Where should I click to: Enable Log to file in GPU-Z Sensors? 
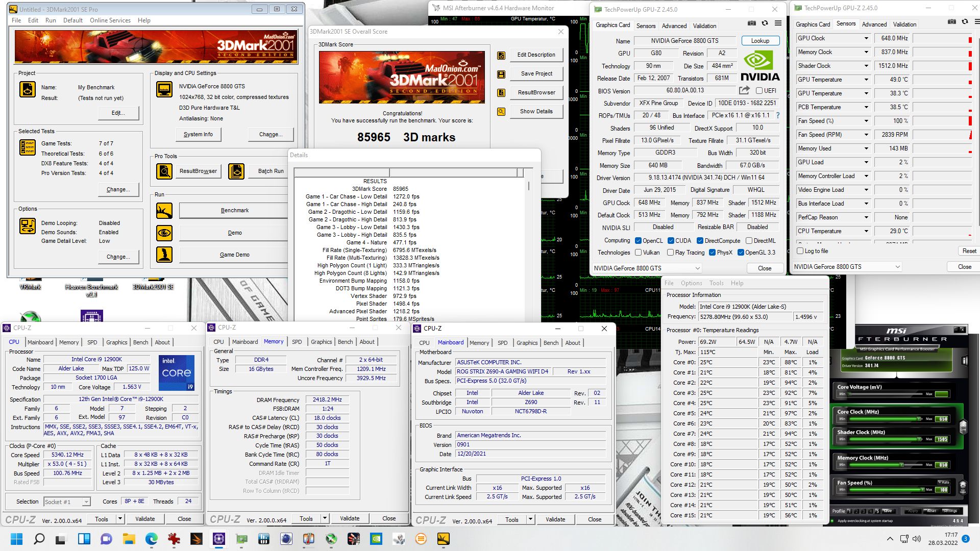[x=800, y=251]
